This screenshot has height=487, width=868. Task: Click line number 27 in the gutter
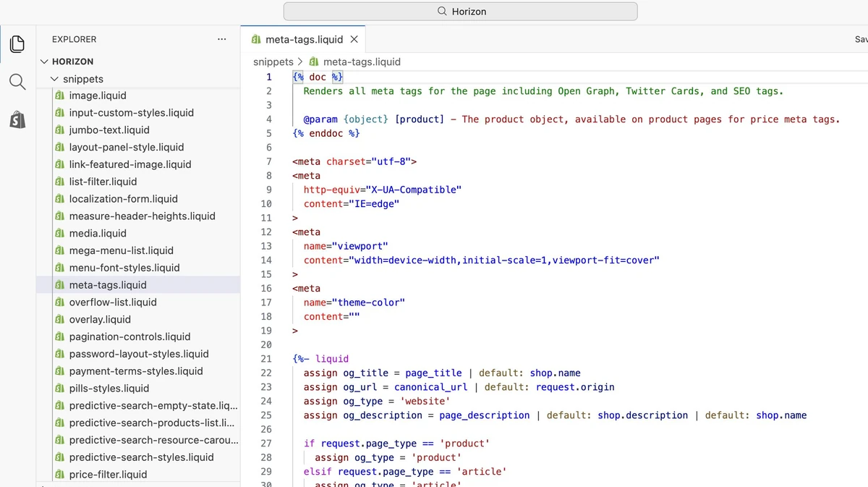(266, 444)
